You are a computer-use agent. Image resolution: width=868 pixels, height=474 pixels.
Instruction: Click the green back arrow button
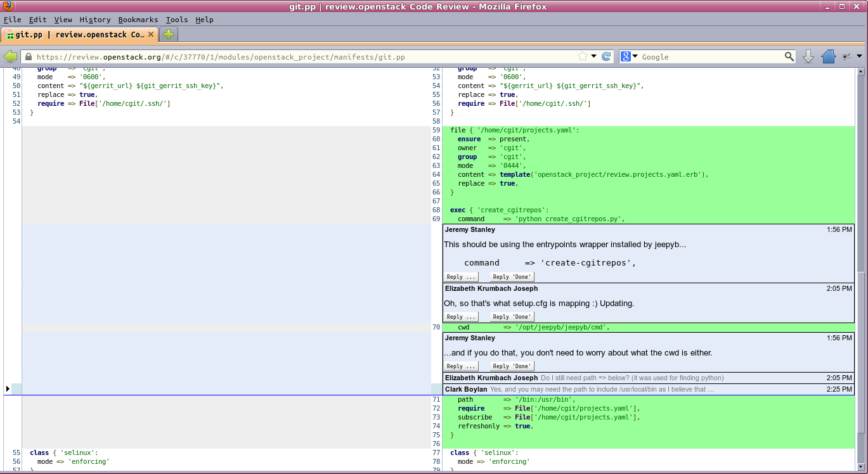(x=10, y=56)
